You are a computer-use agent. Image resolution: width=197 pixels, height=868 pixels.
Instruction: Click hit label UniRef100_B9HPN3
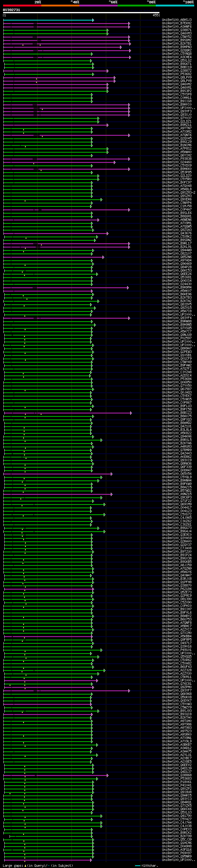click(x=177, y=47)
